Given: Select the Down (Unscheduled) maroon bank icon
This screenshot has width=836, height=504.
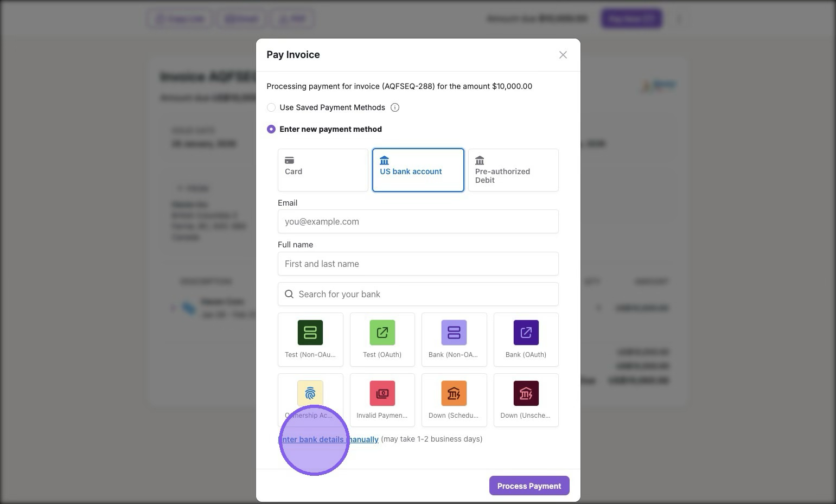Looking at the screenshot, I should click(x=526, y=393).
